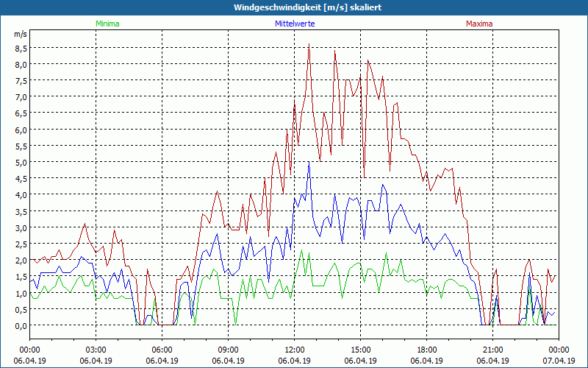Click the 2,5 y-axis value

(21, 244)
